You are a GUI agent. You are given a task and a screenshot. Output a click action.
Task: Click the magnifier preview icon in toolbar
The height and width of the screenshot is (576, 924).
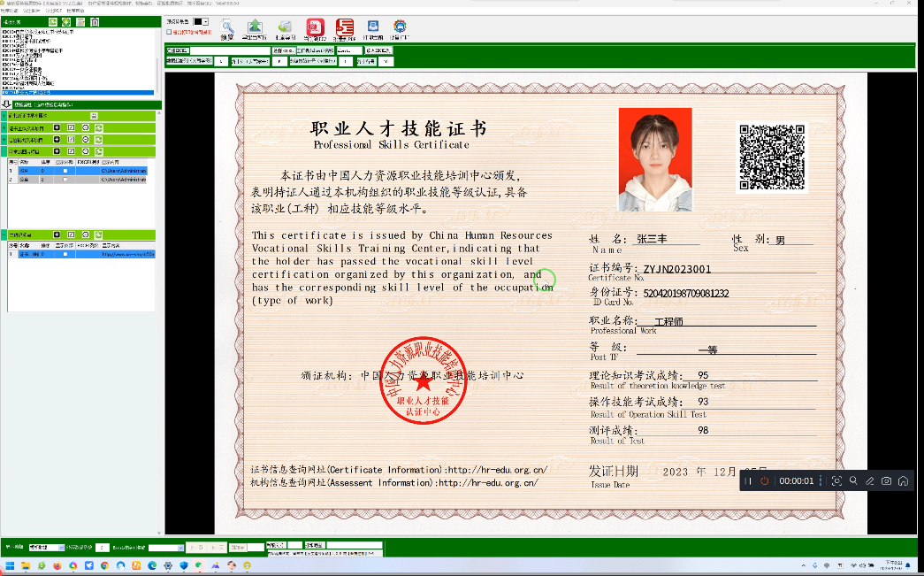point(227,27)
